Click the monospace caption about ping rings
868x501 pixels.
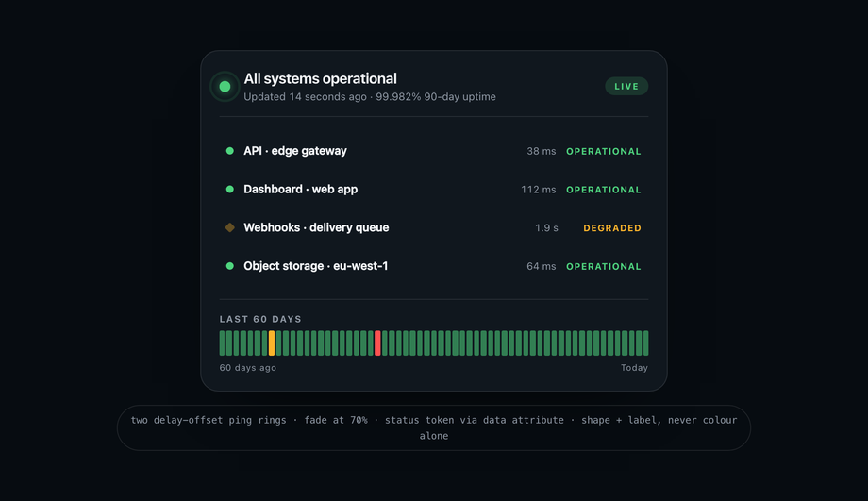(x=434, y=428)
